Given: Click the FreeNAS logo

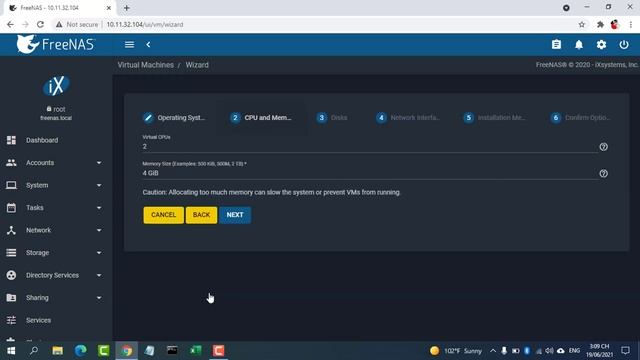Looking at the screenshot, I should click(56, 44).
